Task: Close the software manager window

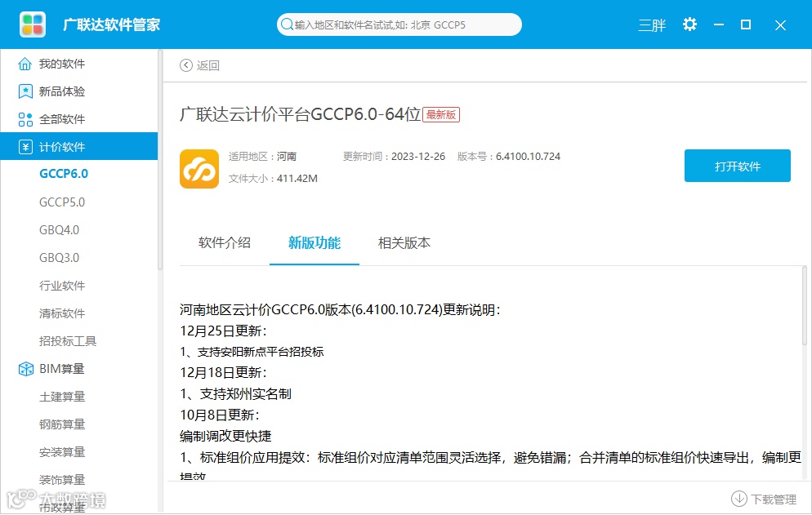Action: 780,24
